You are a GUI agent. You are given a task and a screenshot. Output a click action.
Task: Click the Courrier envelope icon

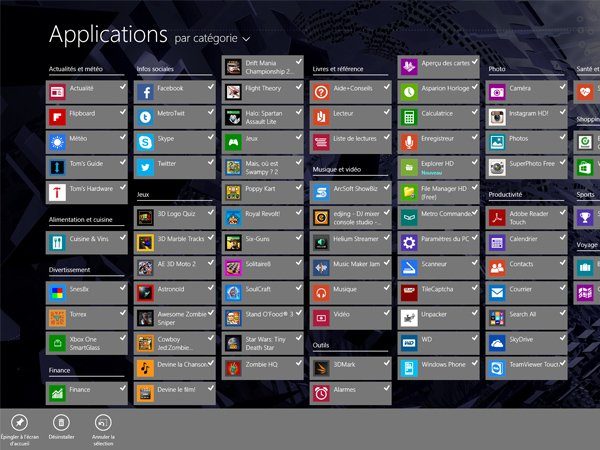pos(497,293)
